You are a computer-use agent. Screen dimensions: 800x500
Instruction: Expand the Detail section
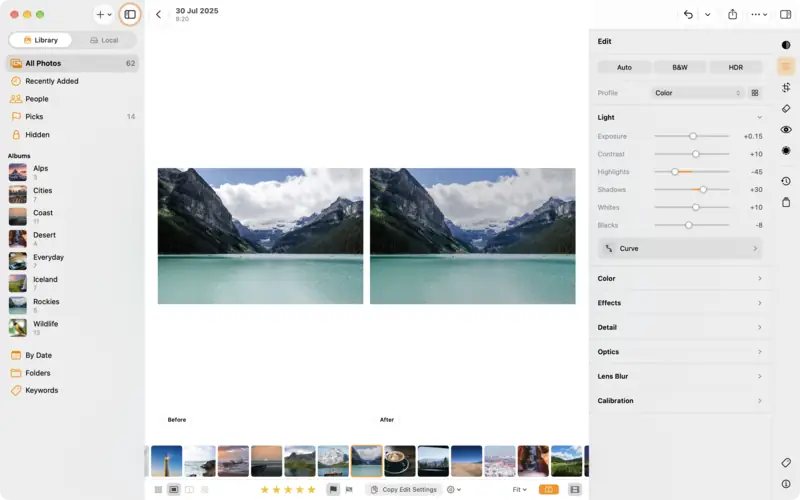[x=680, y=328]
